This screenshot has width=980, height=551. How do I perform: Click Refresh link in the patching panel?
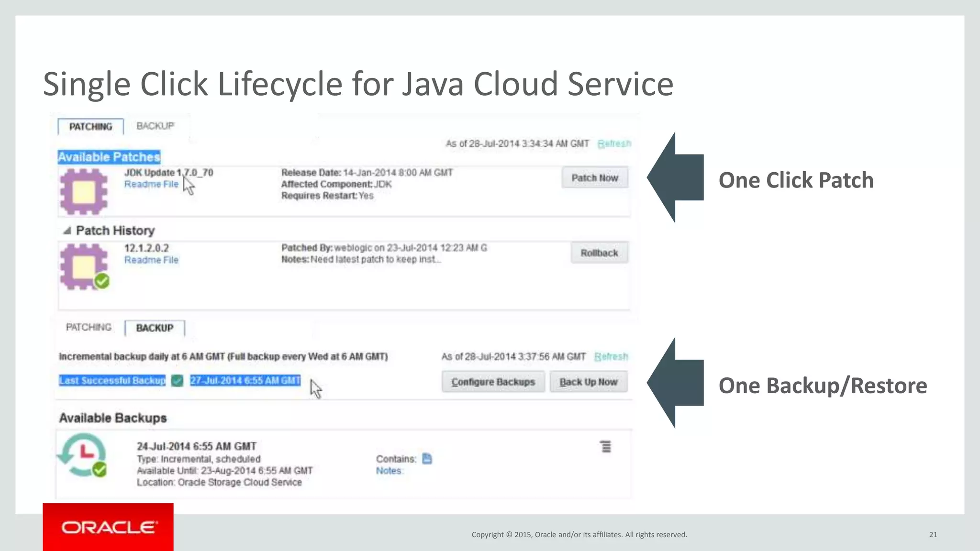tap(614, 143)
